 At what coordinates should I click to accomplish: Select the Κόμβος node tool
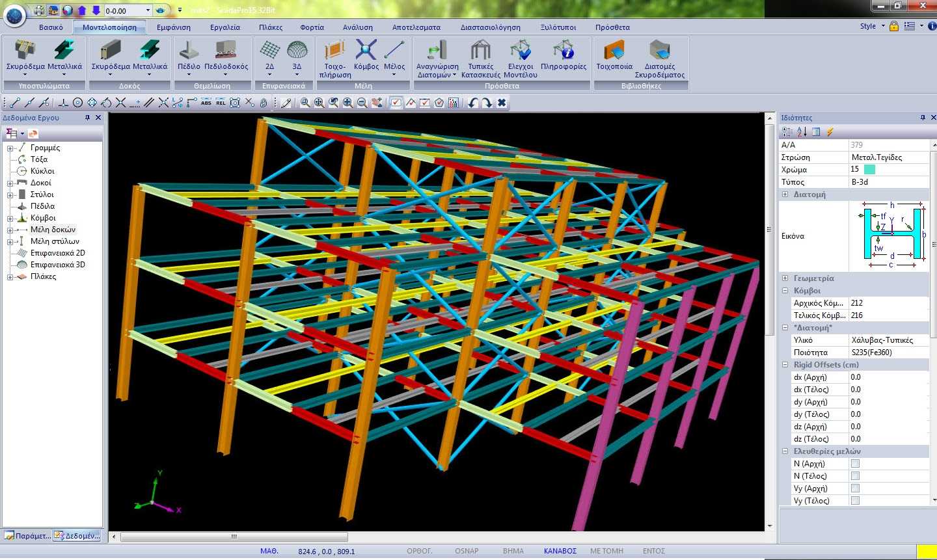tap(366, 56)
